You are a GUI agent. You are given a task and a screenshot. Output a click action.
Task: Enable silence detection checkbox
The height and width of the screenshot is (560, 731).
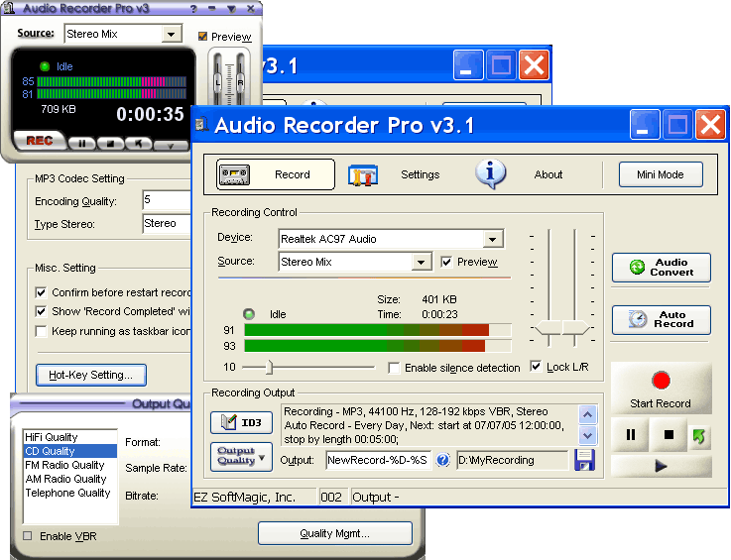tap(394, 368)
